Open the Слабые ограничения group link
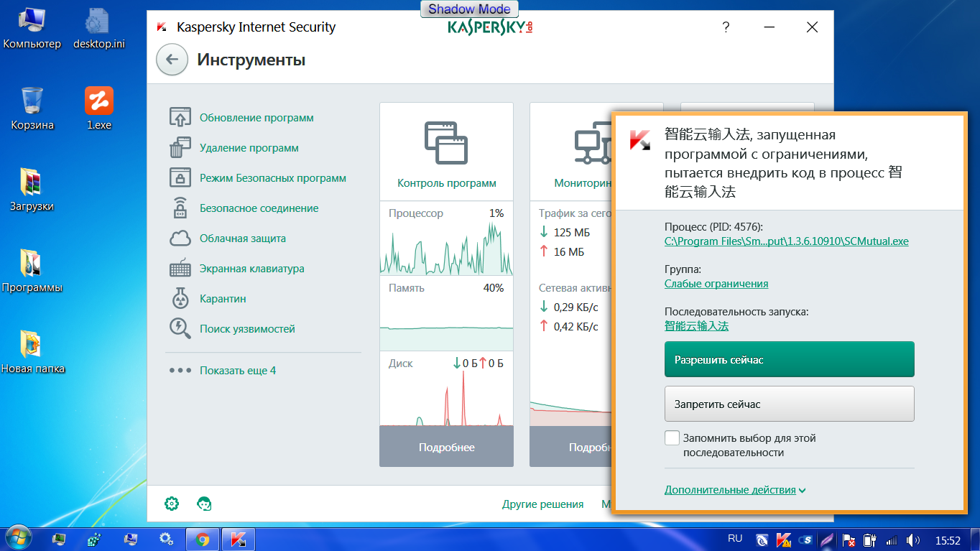The image size is (980, 551). tap(716, 284)
